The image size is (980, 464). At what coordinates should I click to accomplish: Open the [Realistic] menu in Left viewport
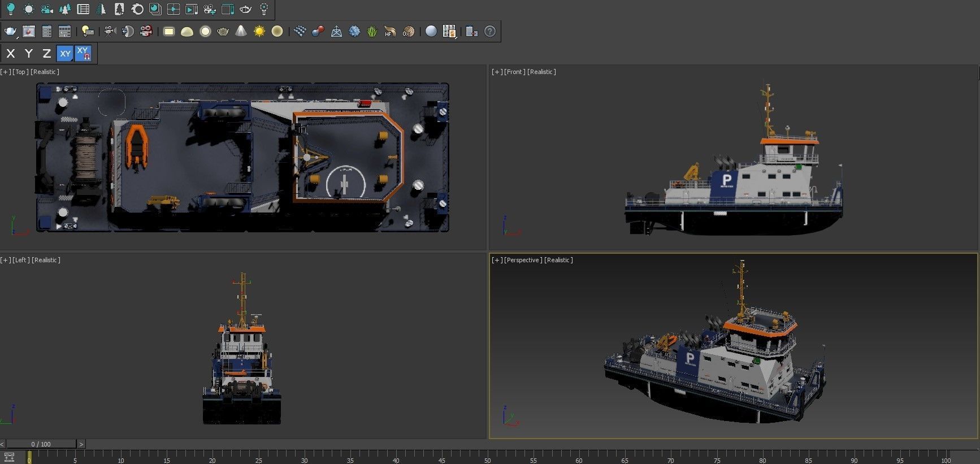pos(46,260)
